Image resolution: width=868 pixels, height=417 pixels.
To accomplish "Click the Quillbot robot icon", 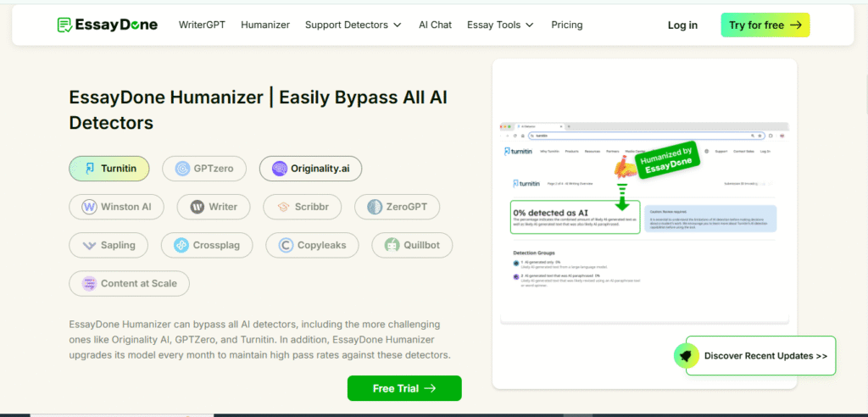I will [392, 245].
